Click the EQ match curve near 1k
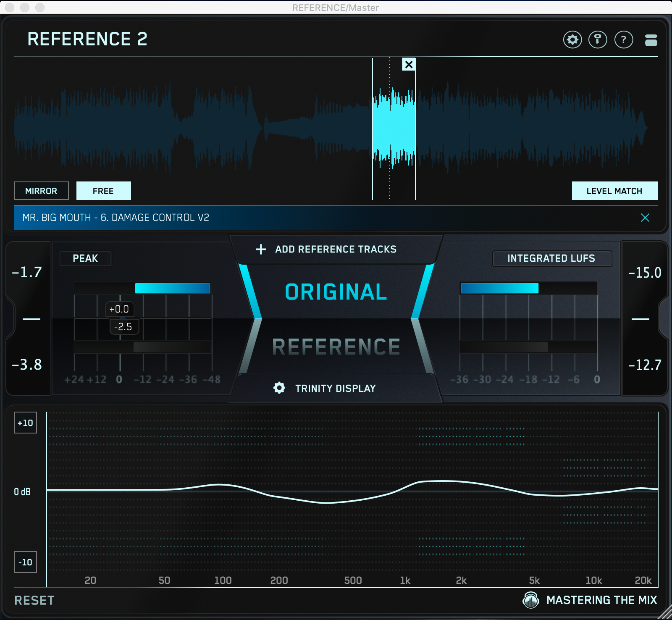The image size is (672, 620). click(x=405, y=487)
